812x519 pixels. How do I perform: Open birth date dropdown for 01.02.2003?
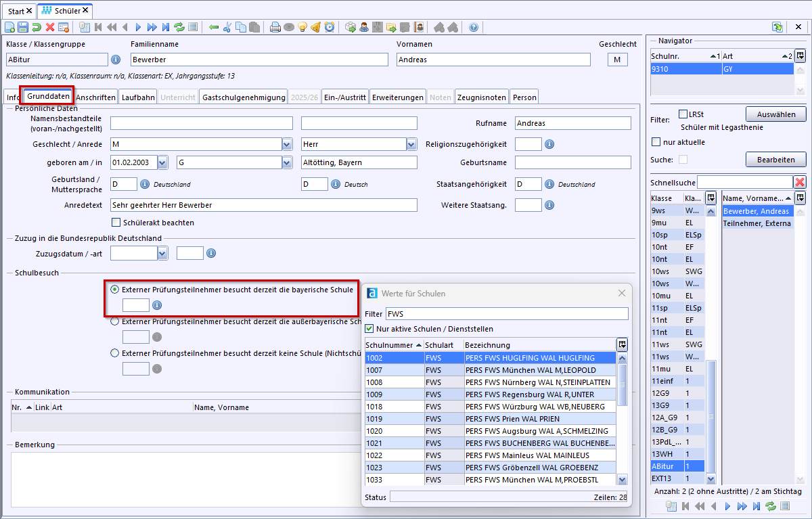coord(162,162)
